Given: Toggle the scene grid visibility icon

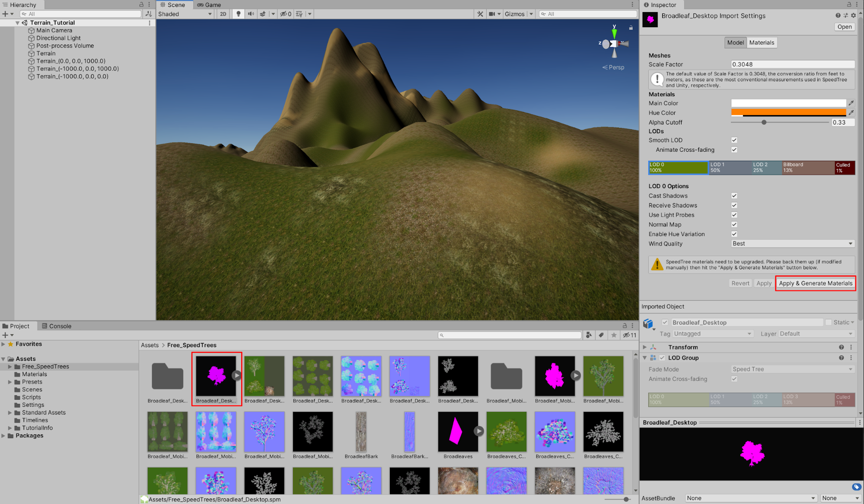Looking at the screenshot, I should point(299,14).
